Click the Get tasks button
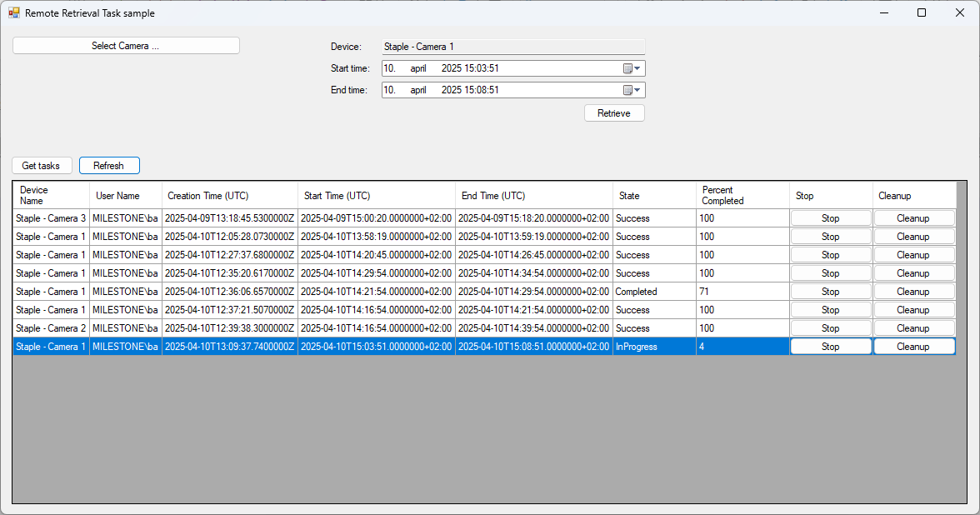 pos(41,166)
